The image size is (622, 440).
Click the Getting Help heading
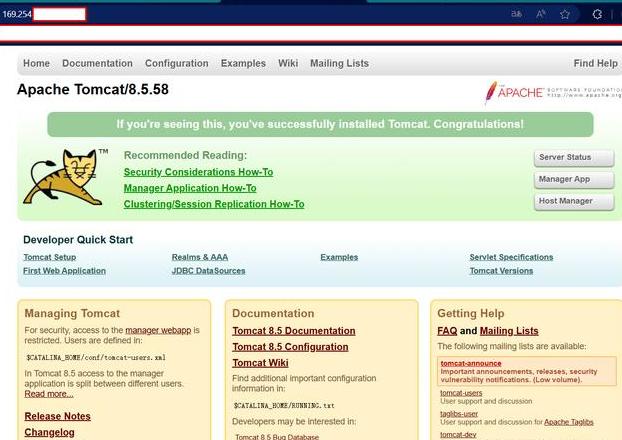[x=471, y=313]
